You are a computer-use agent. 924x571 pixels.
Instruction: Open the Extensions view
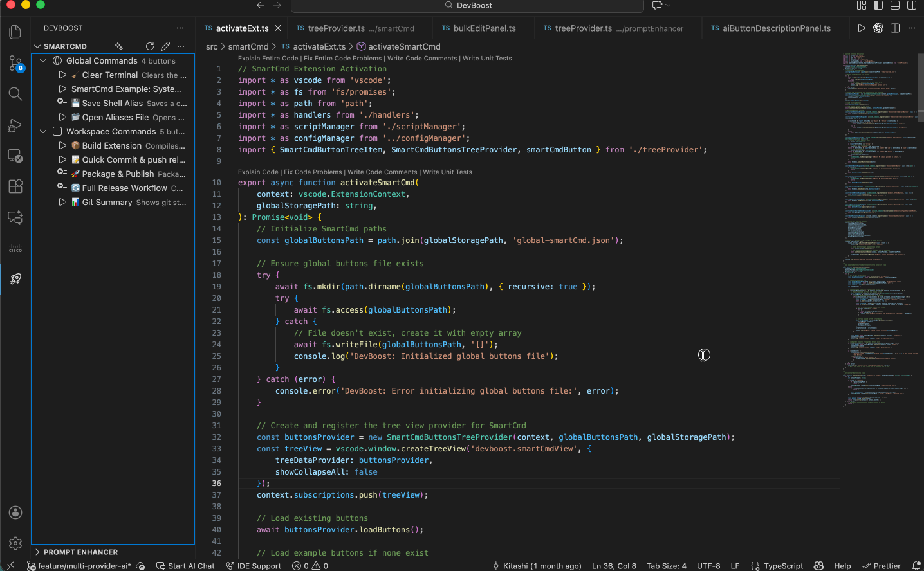pyautogui.click(x=15, y=186)
